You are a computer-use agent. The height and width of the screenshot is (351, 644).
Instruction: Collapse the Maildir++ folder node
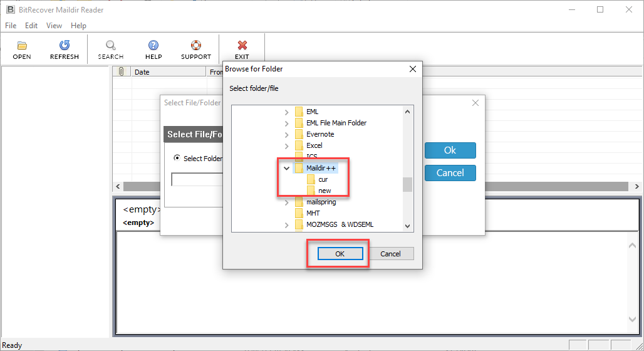(287, 168)
